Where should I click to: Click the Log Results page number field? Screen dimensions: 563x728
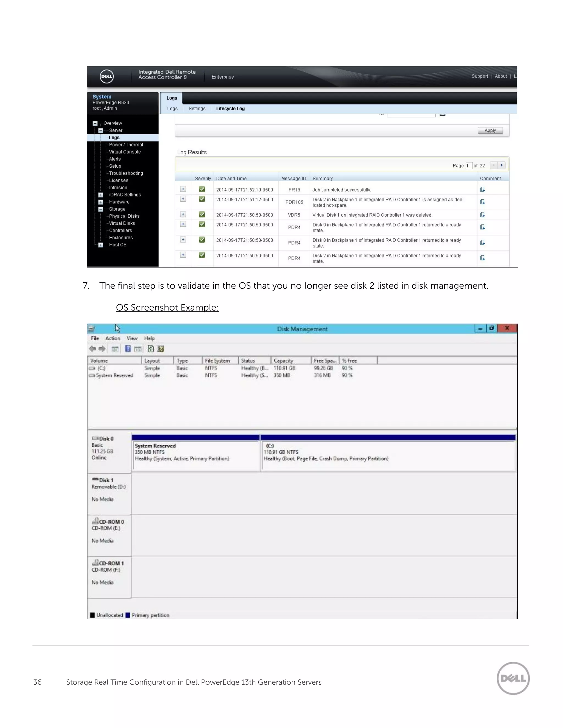(469, 166)
